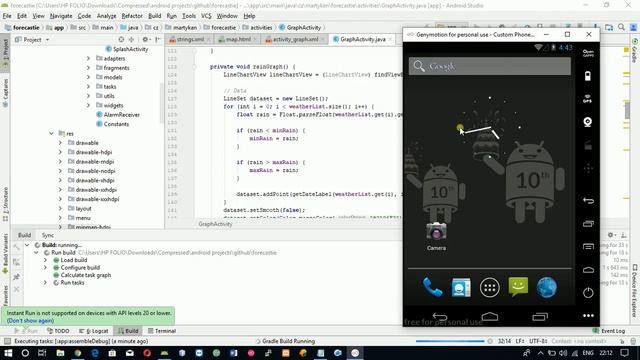Open the Refactor menu
Image resolution: width=640 pixels, height=360 pixels.
coord(132,16)
